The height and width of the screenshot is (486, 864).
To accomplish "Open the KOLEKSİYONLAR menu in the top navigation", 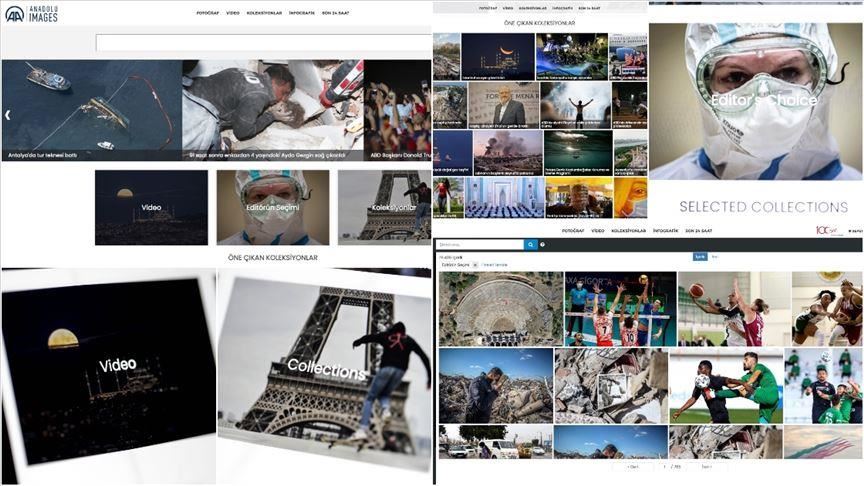I will pyautogui.click(x=264, y=13).
